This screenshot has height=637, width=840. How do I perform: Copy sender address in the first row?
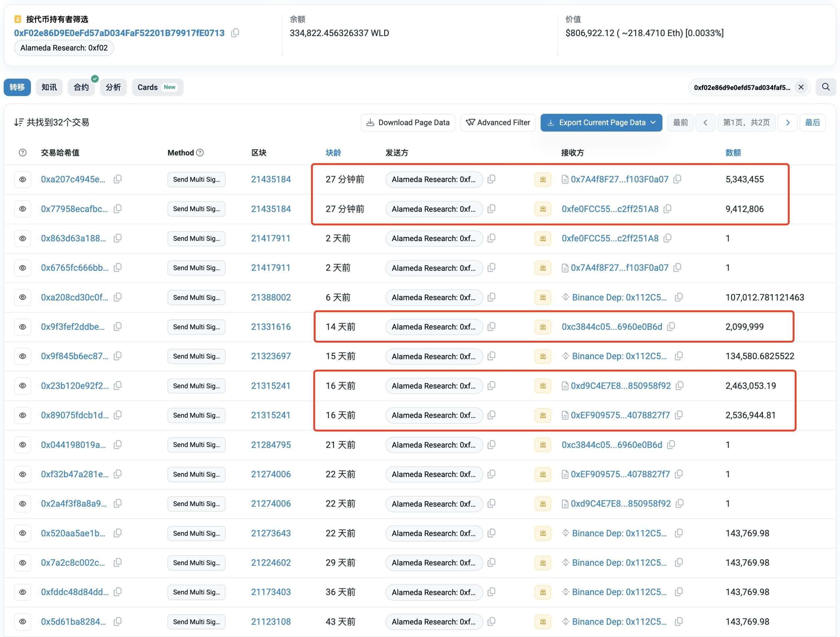[492, 179]
